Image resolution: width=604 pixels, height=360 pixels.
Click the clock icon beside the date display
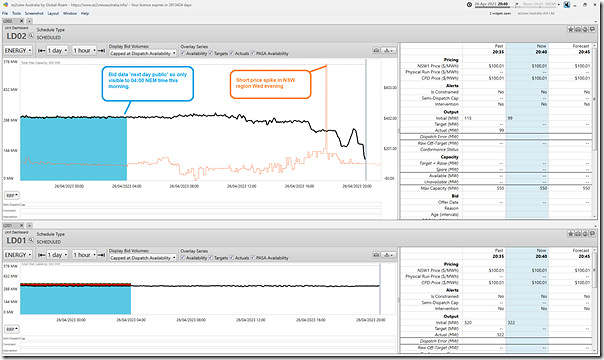pyautogui.click(x=469, y=5)
